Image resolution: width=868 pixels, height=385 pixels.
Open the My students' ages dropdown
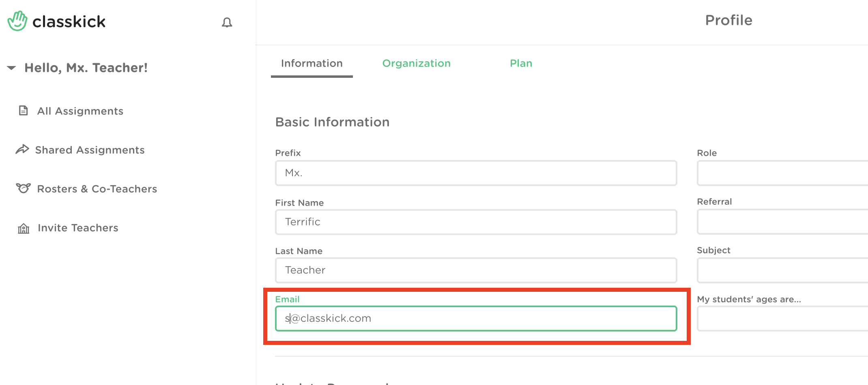pyautogui.click(x=782, y=319)
